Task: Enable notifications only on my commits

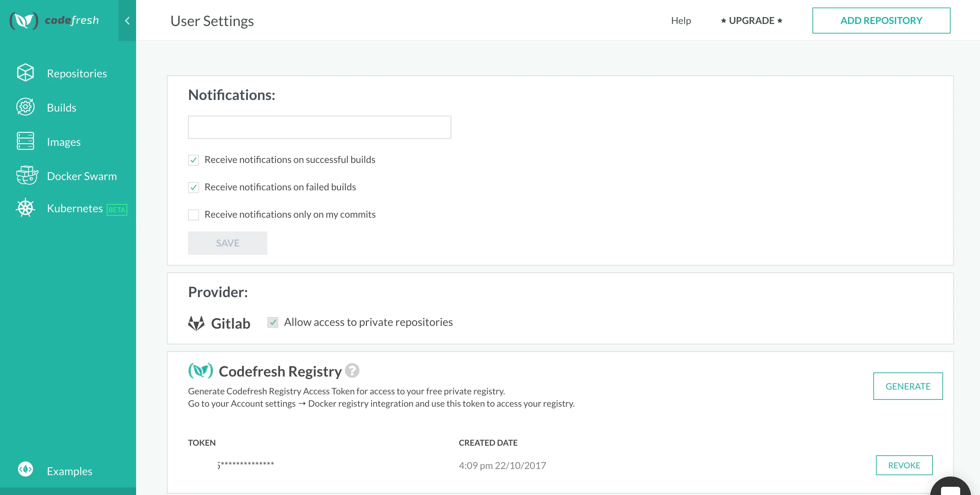Action: (193, 215)
